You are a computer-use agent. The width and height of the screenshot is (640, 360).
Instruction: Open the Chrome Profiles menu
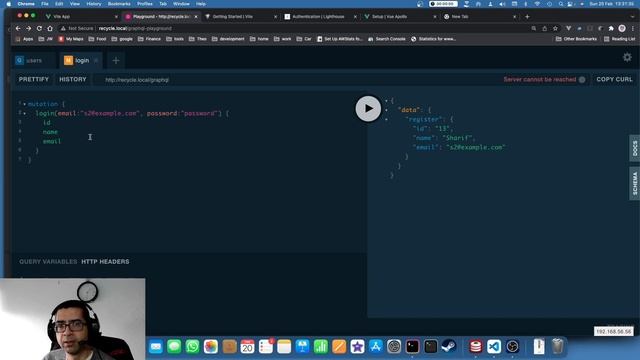pyautogui.click(x=144, y=4)
